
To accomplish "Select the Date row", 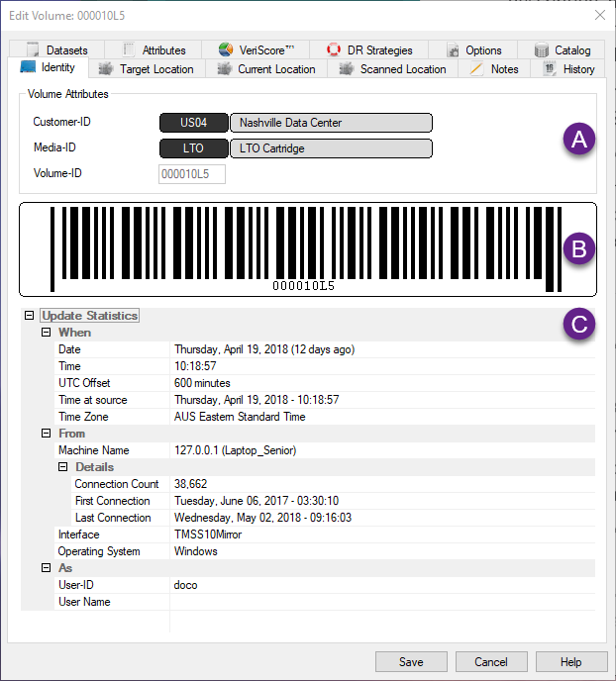I will click(325, 349).
